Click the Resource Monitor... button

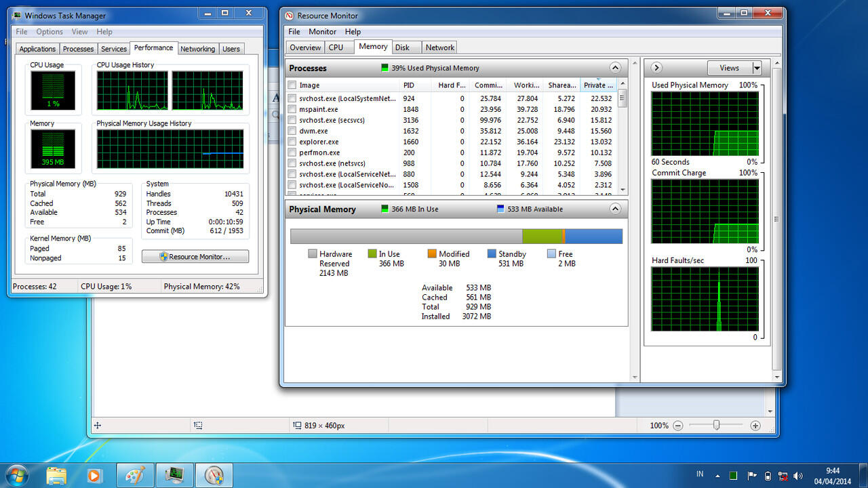click(x=195, y=257)
